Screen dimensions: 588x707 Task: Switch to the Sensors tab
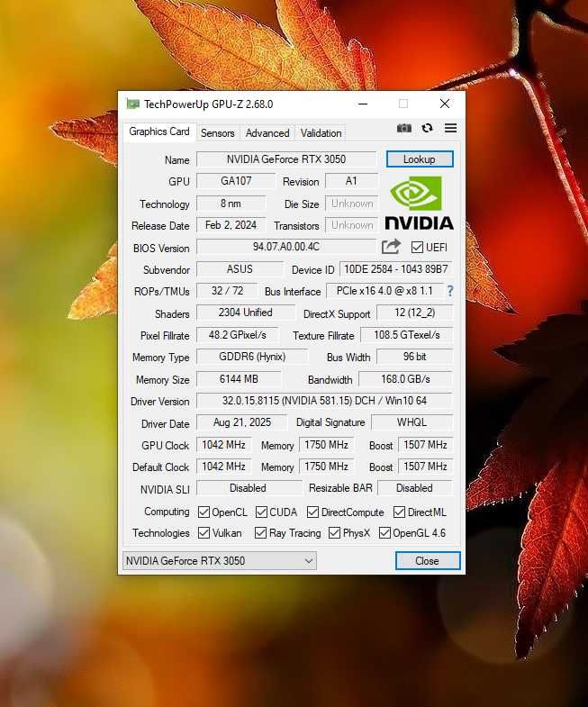pos(217,133)
